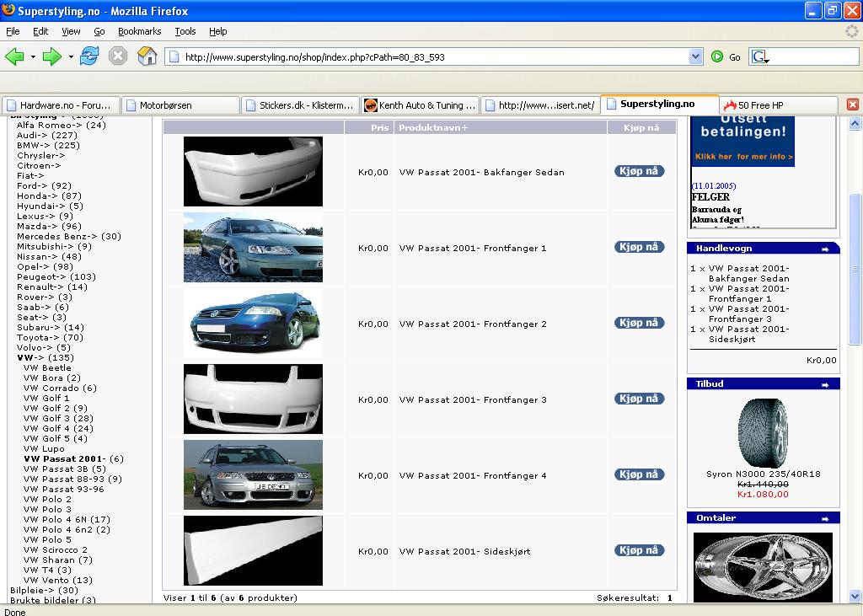Image resolution: width=863 pixels, height=616 pixels.
Task: Sort by the Produktnavn+ column header
Action: coord(433,128)
